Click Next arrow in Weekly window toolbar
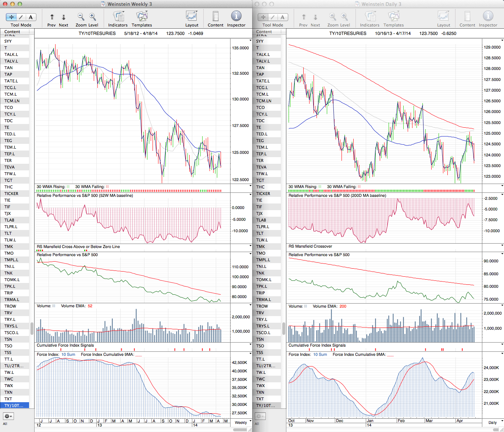This screenshot has height=432, width=504. coord(64,17)
